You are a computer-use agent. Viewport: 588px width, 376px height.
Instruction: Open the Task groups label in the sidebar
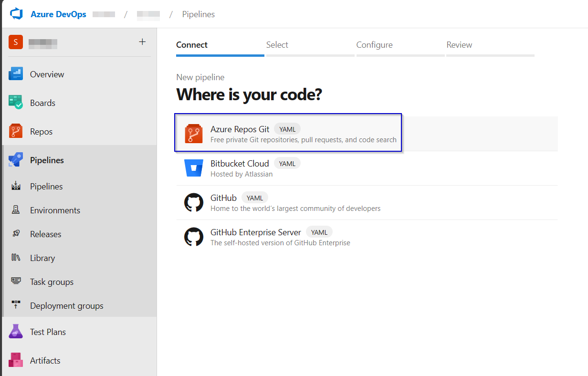tap(52, 282)
